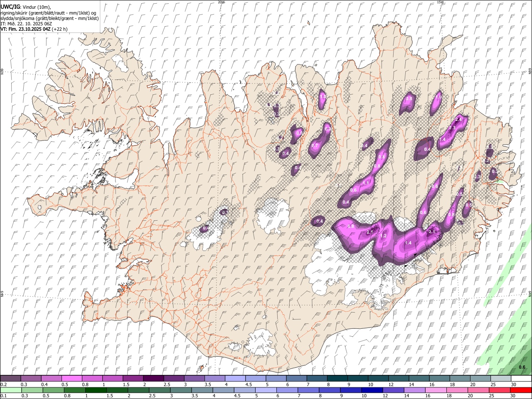The image size is (532, 399).
Task: Click the pink swatch labeled 18 in lower legend
Action: pyautogui.click(x=457, y=390)
